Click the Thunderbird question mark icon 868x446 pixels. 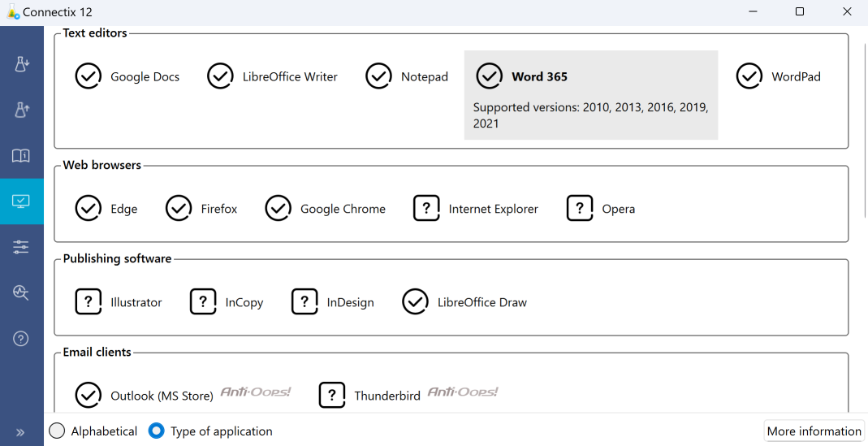tap(332, 396)
